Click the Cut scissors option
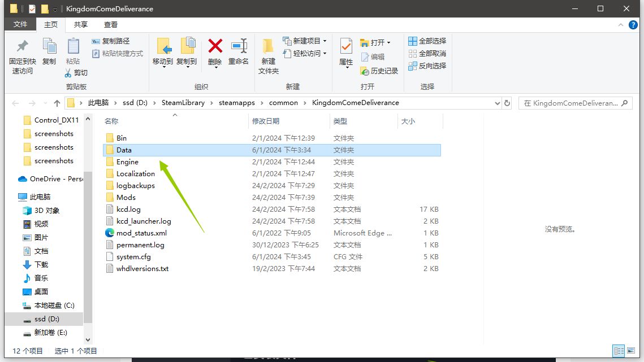644x362 pixels. (x=76, y=73)
